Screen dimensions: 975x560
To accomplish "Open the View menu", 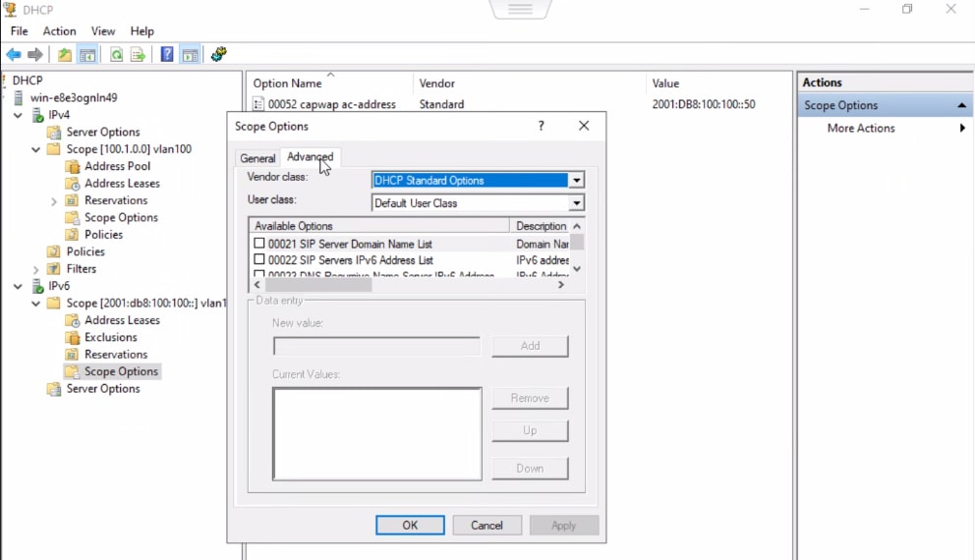I will 103,31.
